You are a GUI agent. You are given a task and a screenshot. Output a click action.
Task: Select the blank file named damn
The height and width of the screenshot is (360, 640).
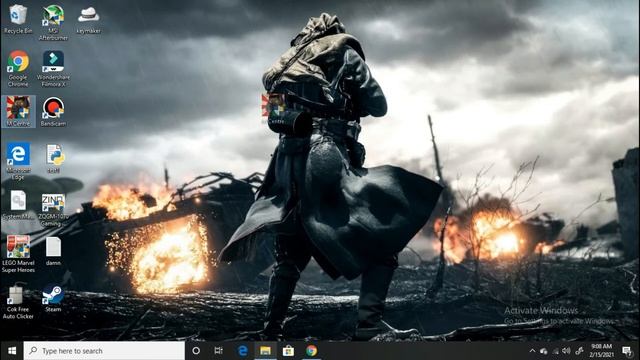pyautogui.click(x=53, y=251)
